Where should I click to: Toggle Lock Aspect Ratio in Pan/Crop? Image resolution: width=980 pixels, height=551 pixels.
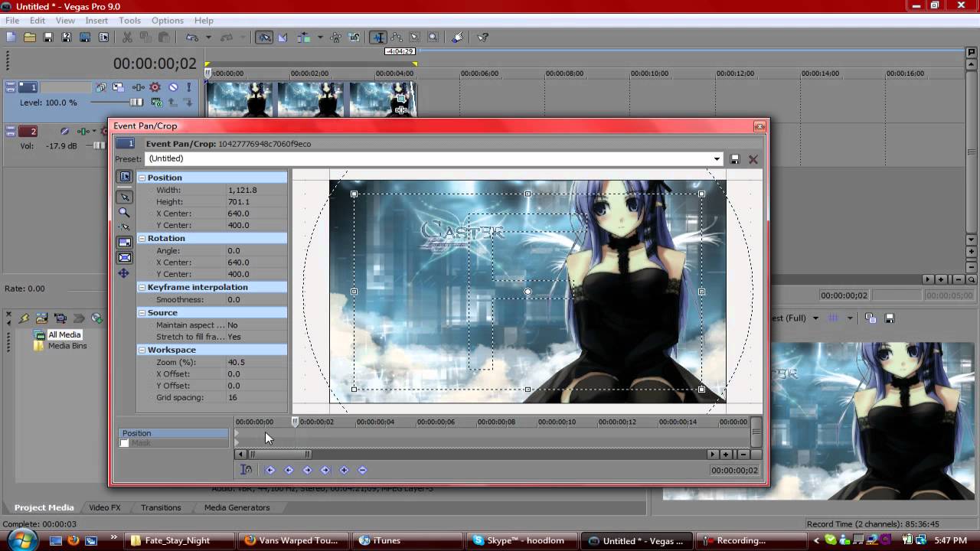tap(124, 242)
